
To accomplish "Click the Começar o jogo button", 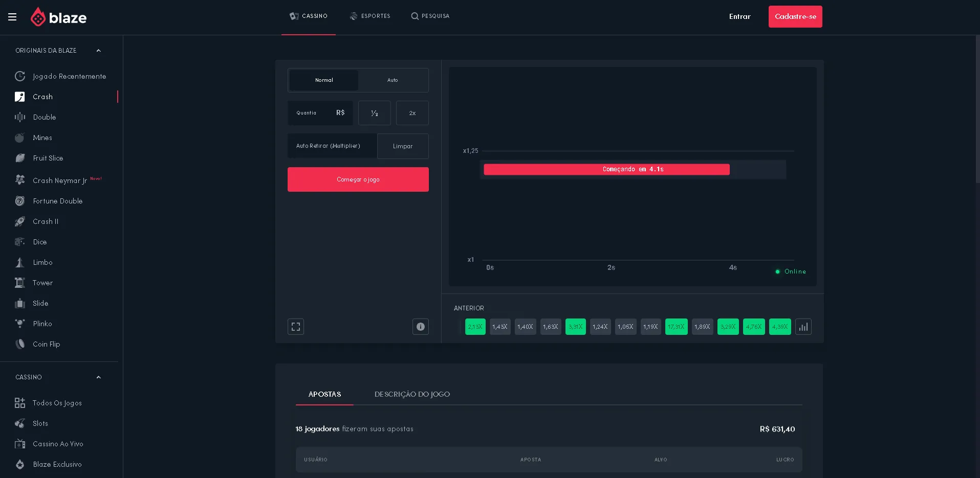I will [x=358, y=179].
